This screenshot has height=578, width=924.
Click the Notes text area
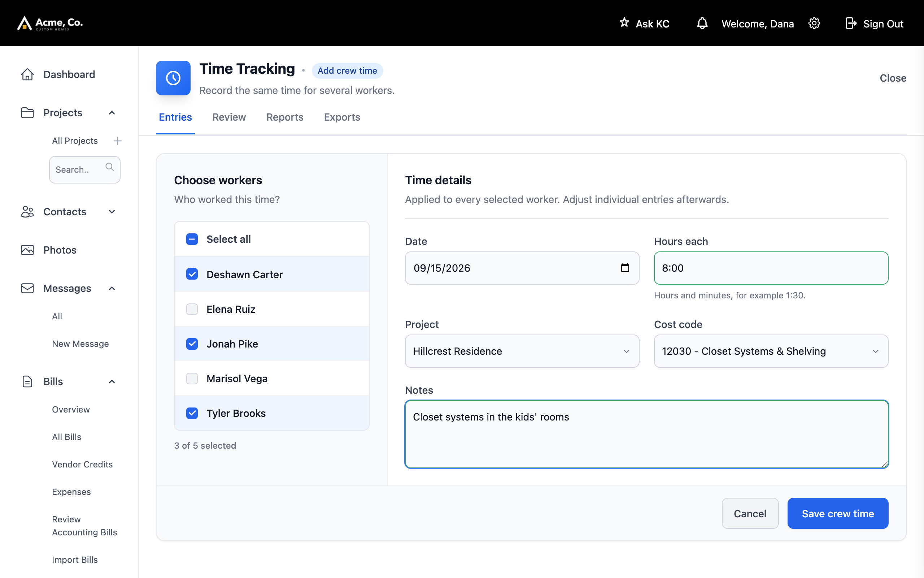tap(646, 434)
